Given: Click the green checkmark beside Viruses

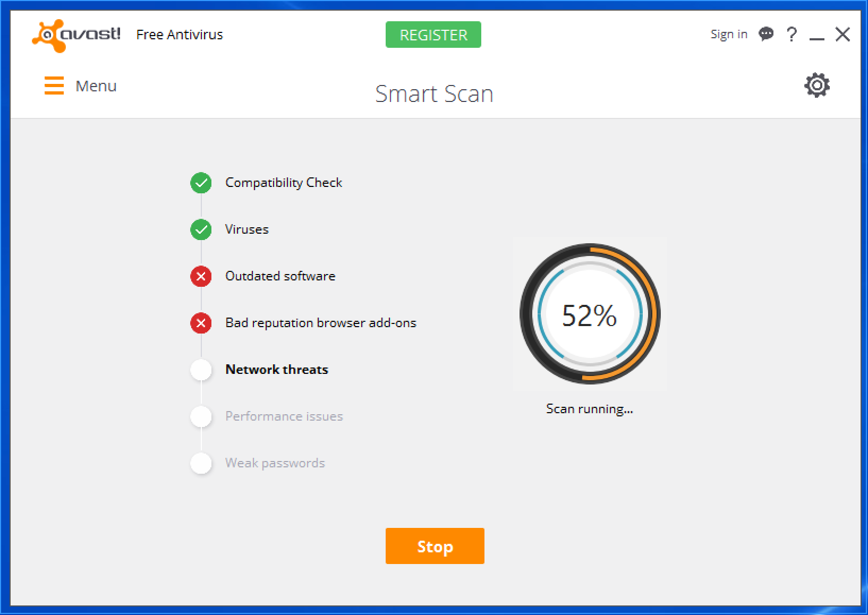Looking at the screenshot, I should [201, 229].
